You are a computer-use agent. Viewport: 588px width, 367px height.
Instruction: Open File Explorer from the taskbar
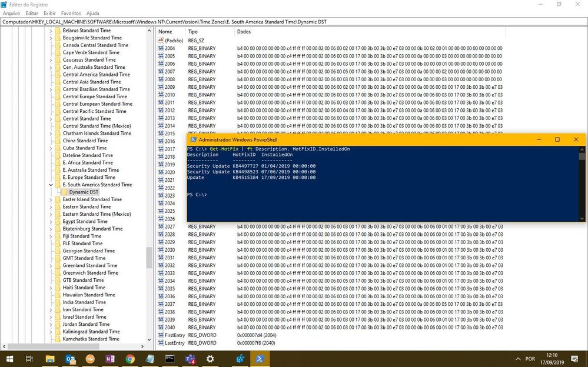(50, 359)
